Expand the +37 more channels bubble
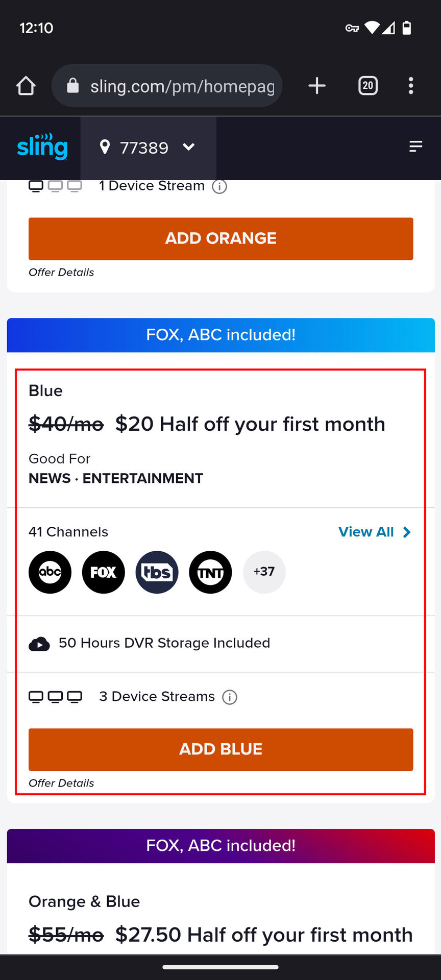The image size is (441, 980). click(x=264, y=572)
